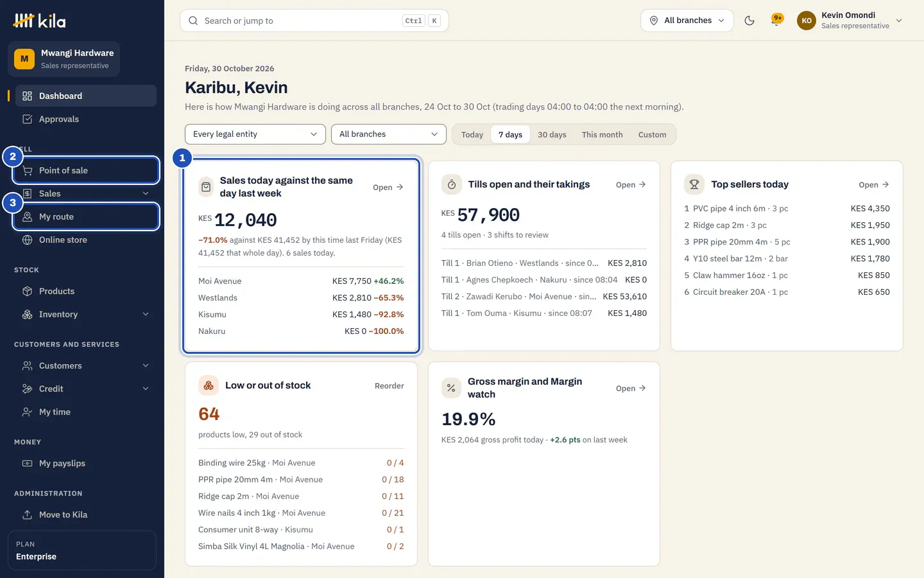
Task: Select the 7 days period tab
Action: (x=510, y=134)
